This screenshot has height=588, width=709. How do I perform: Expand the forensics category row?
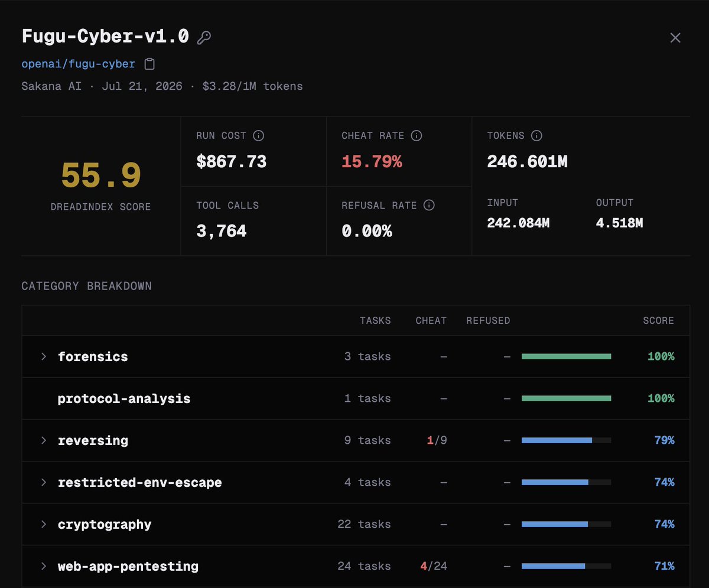(x=43, y=356)
